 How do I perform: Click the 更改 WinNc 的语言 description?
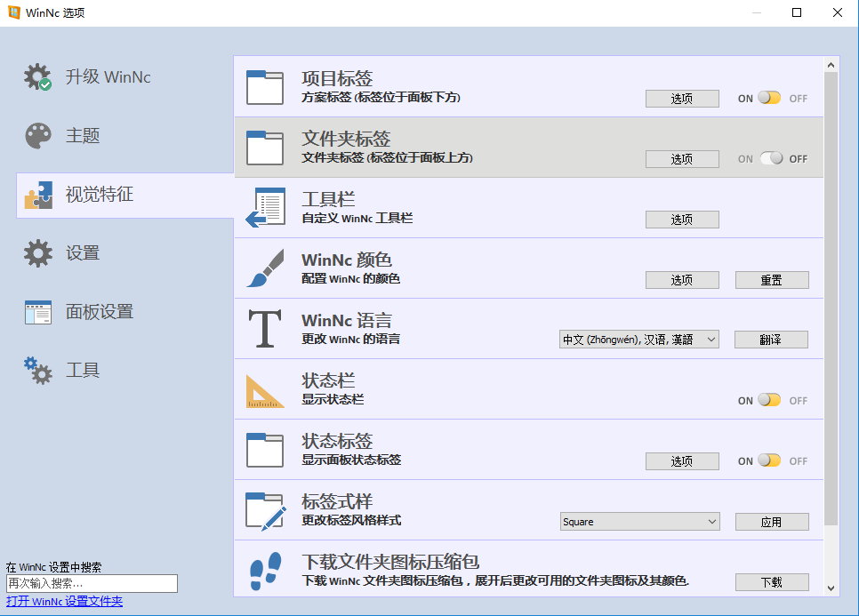pyautogui.click(x=350, y=339)
